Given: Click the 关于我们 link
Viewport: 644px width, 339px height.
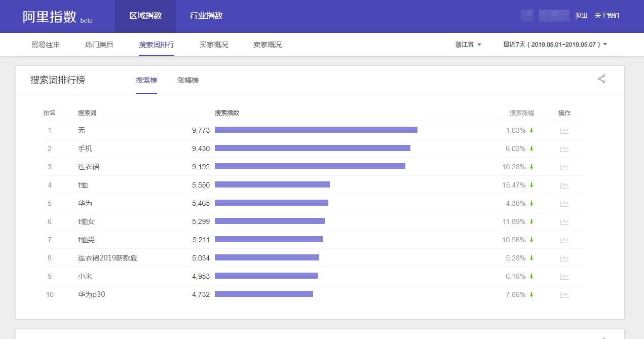Looking at the screenshot, I should pos(607,16).
